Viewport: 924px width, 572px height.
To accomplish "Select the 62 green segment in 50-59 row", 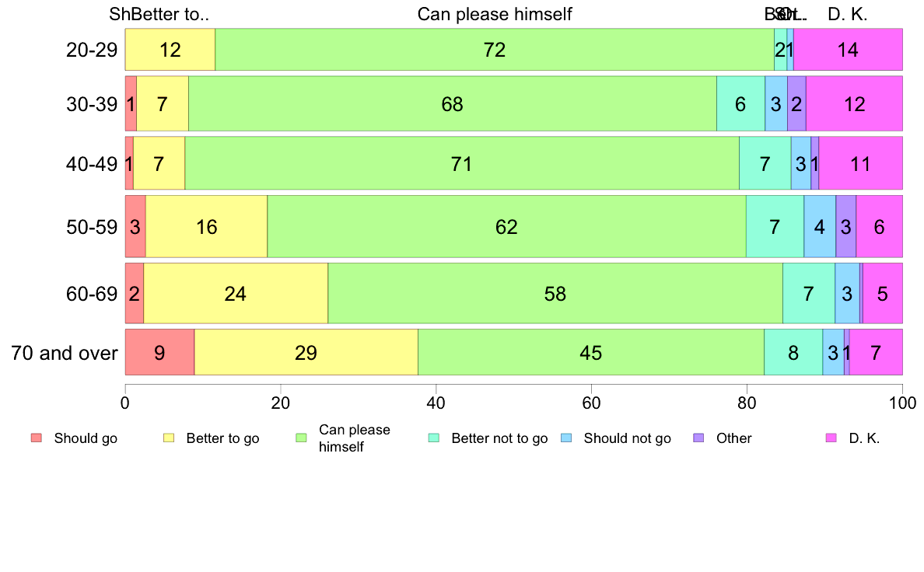I will 507,227.
